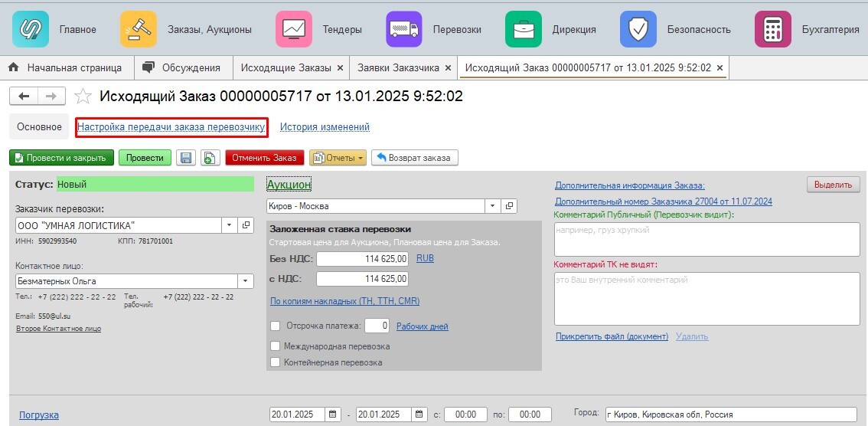Enable the Отсрочка платежа checkbox
The height and width of the screenshot is (426, 868).
[x=275, y=326]
